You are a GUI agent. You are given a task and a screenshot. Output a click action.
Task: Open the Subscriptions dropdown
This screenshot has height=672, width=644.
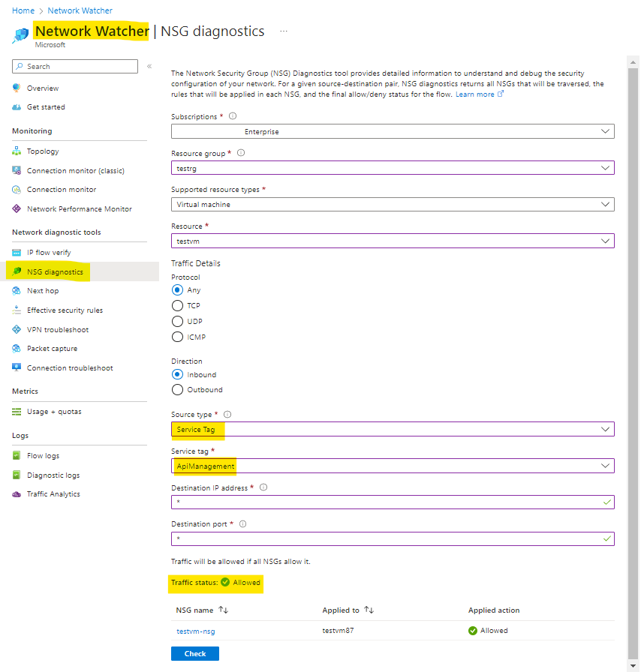393,131
